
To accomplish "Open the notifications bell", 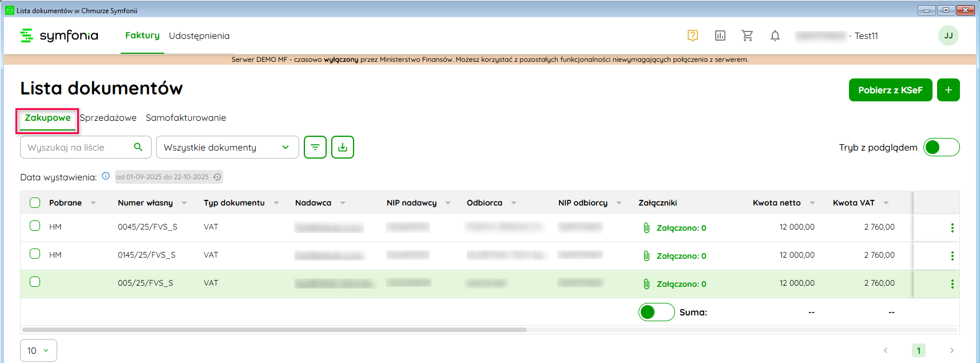I will point(775,35).
